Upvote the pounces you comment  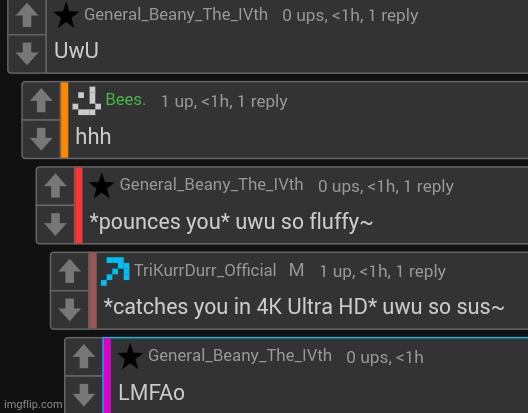(x=56, y=186)
